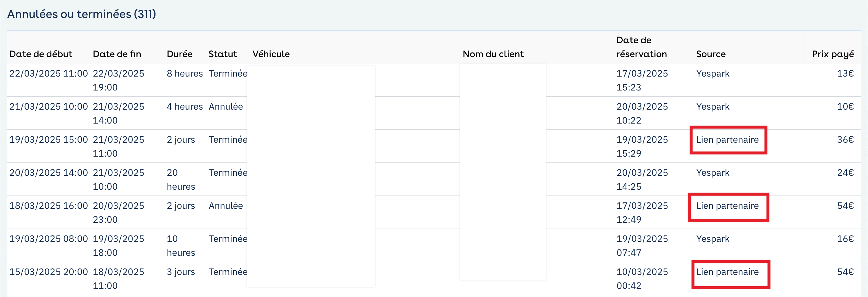The height and width of the screenshot is (297, 868).
Task: Click reservation date 20/03/2025 10:22
Action: 642,113
